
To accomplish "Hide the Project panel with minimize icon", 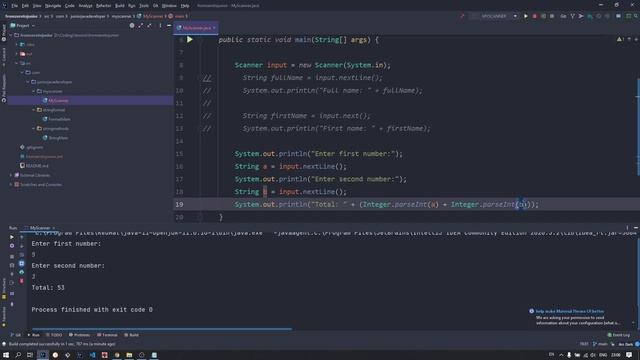I will [x=169, y=25].
